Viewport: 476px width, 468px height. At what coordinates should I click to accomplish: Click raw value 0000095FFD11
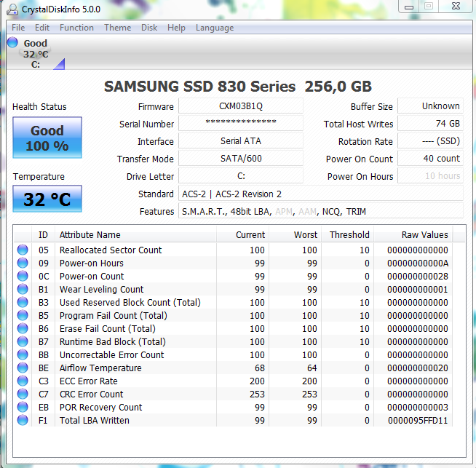[418, 421]
